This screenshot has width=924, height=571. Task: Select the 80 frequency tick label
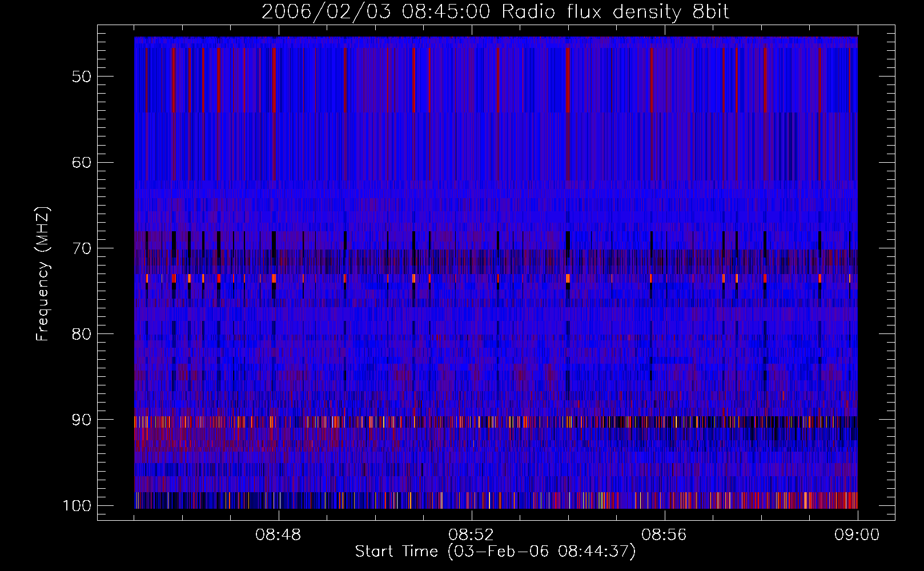click(82, 333)
